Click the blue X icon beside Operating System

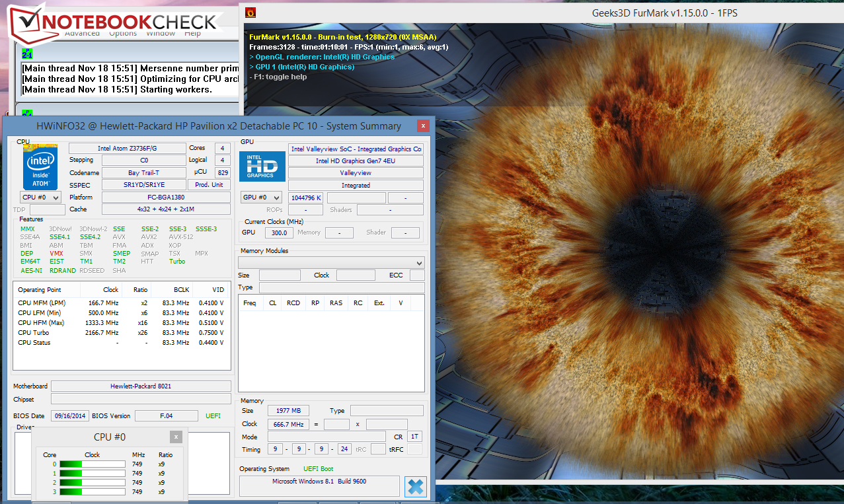415,487
